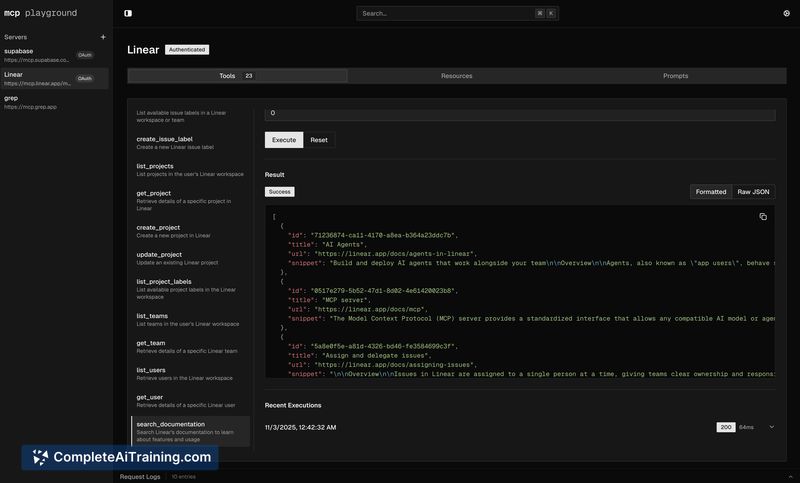The width and height of the screenshot is (800, 483).
Task: Open the Prompts tab
Action: point(675,76)
